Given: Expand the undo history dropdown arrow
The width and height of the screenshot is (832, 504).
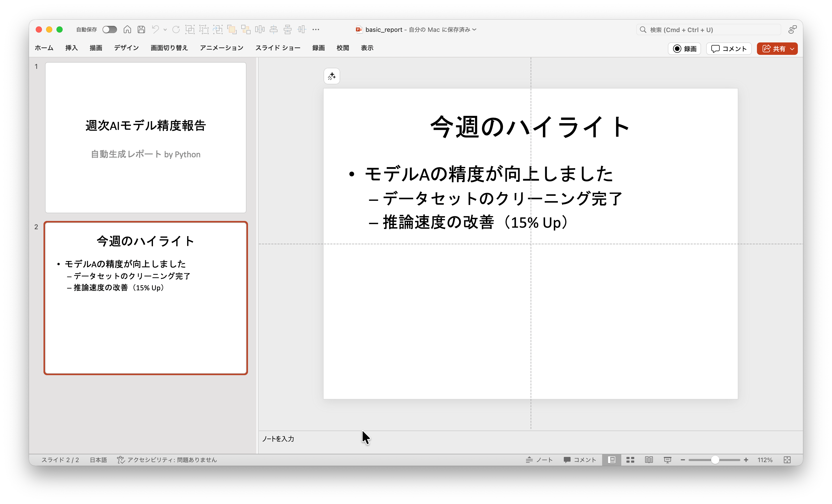Looking at the screenshot, I should 165,30.
